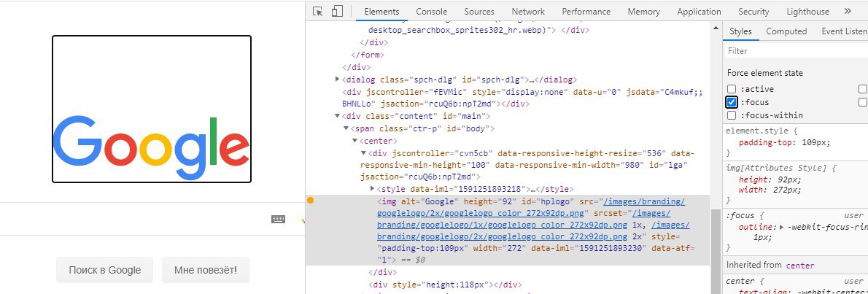Open the Lighthouse tab
This screenshot has height=294, width=868.
click(808, 12)
